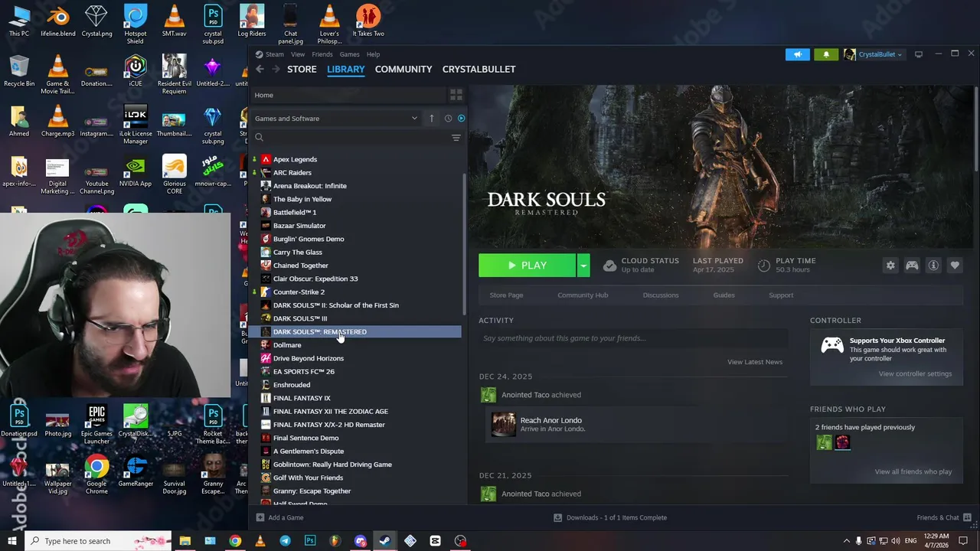Open the Community Hub link
Image resolution: width=980 pixels, height=551 pixels.
point(583,295)
